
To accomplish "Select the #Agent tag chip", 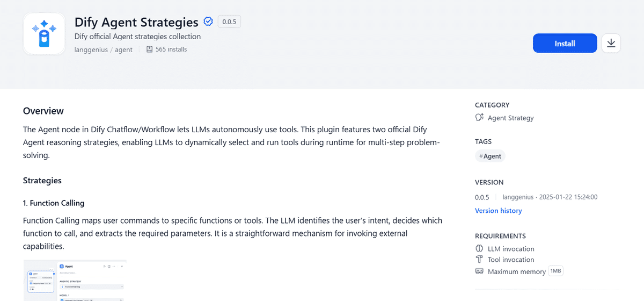I will (490, 156).
